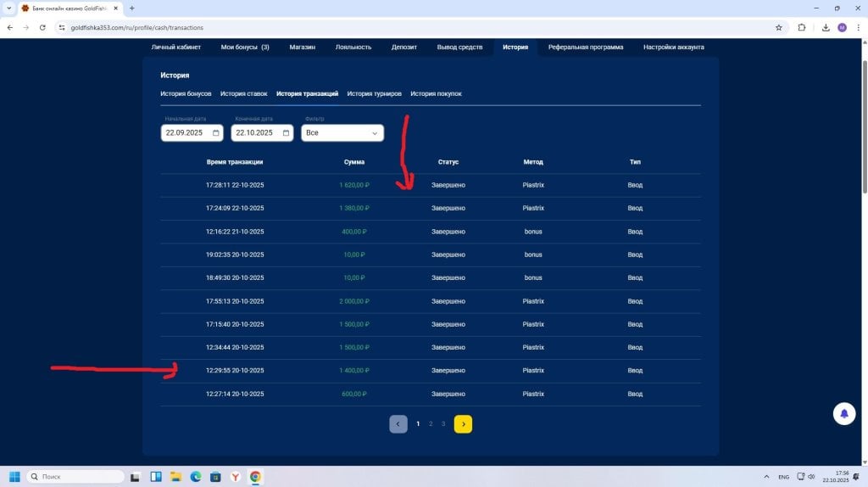Viewport: 868px width, 487px height.
Task: Switch to История покупок tab
Action: pos(437,93)
